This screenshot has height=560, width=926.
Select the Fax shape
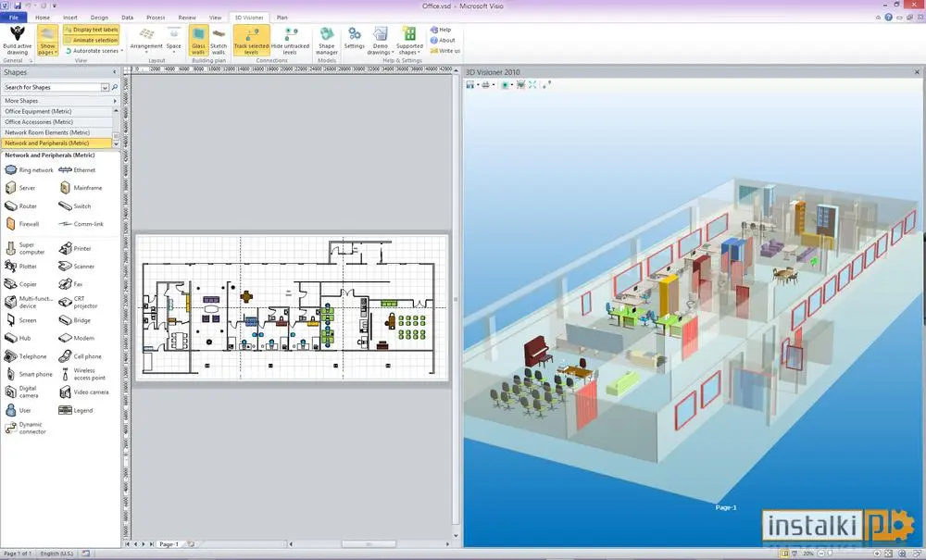point(71,284)
